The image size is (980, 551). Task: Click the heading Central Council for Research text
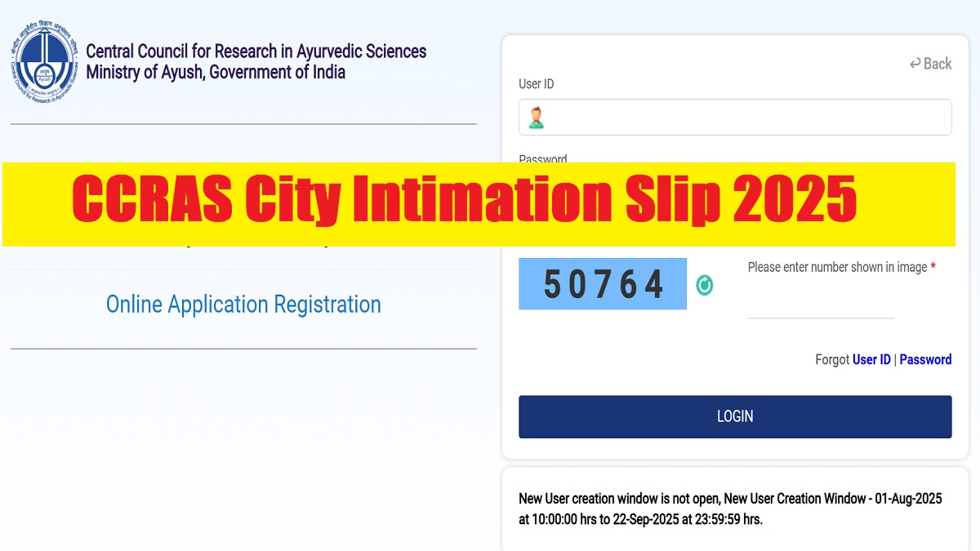256,51
